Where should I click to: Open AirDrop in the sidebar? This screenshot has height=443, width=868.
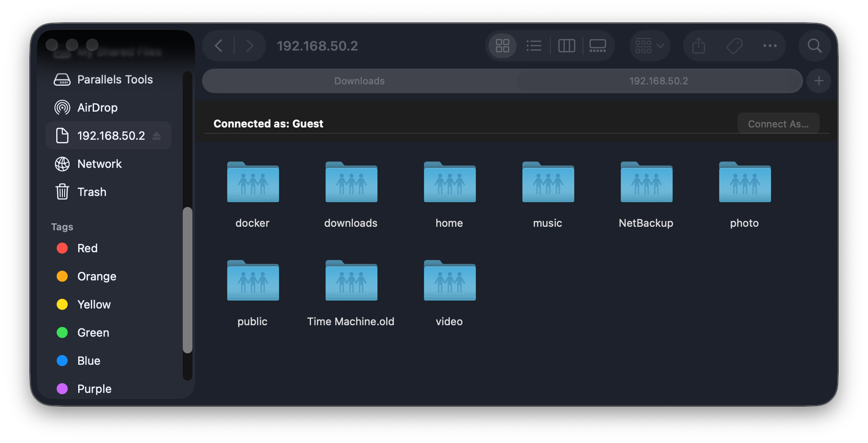pos(108,108)
